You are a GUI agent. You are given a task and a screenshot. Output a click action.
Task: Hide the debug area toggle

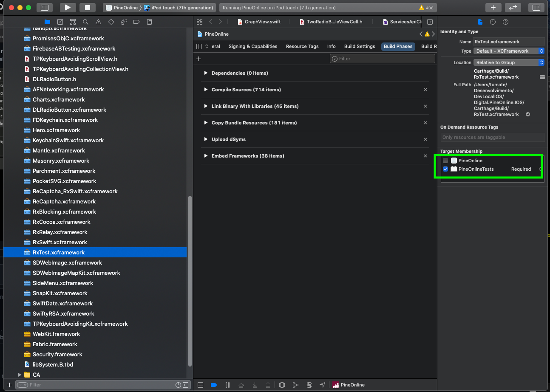point(200,385)
